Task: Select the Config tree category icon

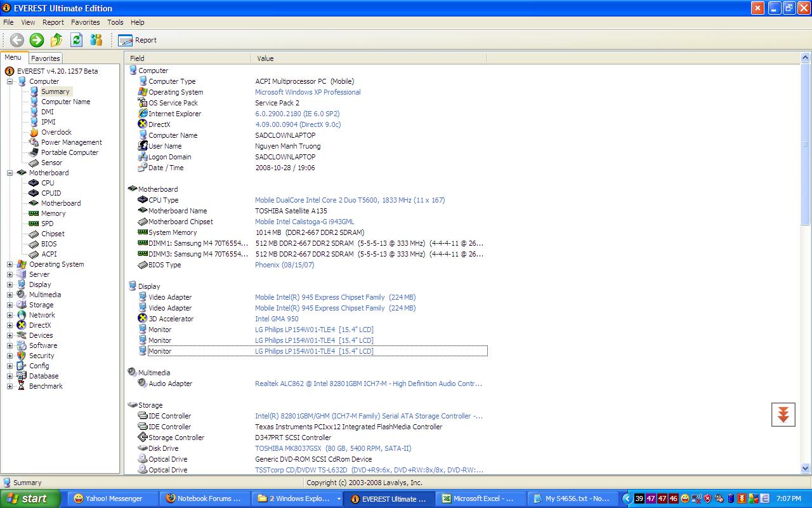Action: pyautogui.click(x=22, y=366)
